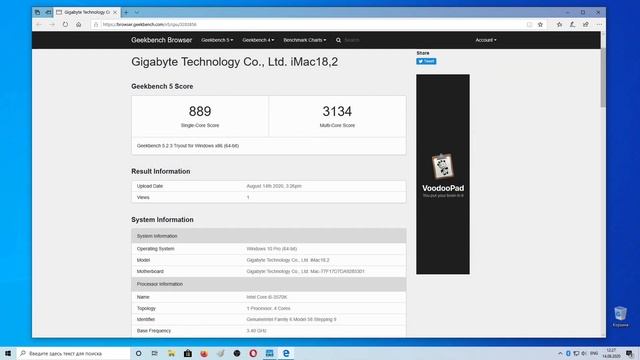
Task: Click the Windows taskbar search box
Action: 73,353
